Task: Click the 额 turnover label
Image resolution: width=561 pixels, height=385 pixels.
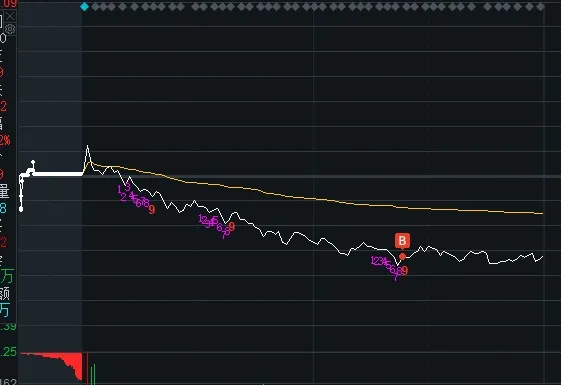Action: [5, 293]
